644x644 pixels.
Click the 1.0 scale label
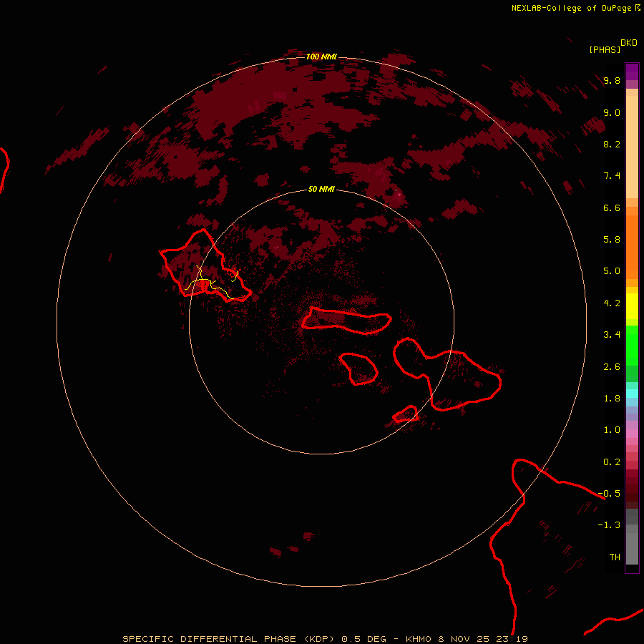[x=612, y=430]
